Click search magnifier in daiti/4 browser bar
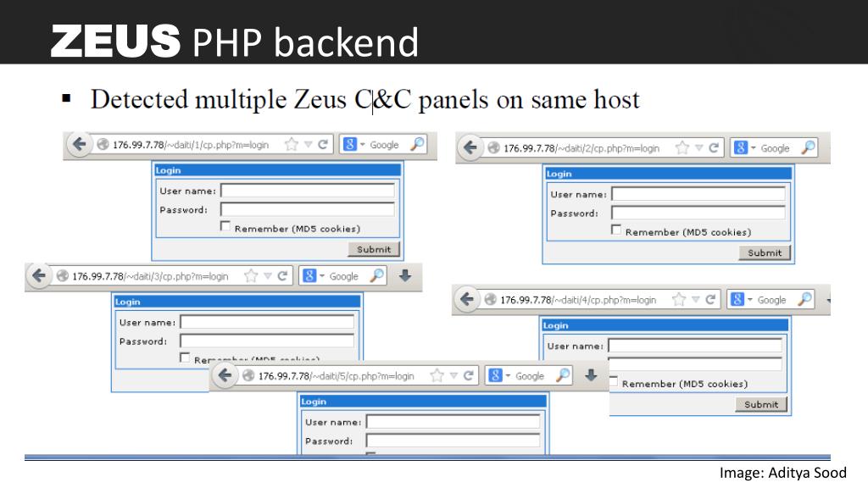The image size is (868, 488). click(x=805, y=299)
